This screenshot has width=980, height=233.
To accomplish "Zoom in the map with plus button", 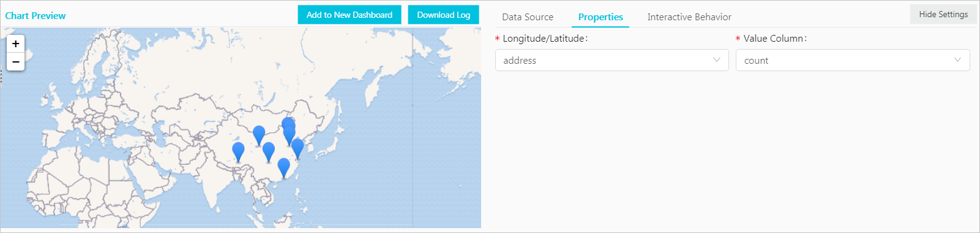I will (16, 44).
